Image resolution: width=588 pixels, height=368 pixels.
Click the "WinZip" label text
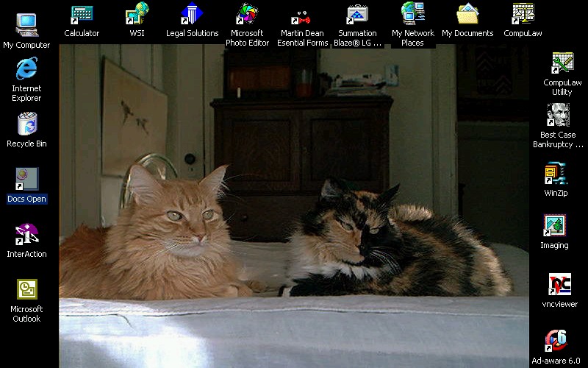(556, 193)
